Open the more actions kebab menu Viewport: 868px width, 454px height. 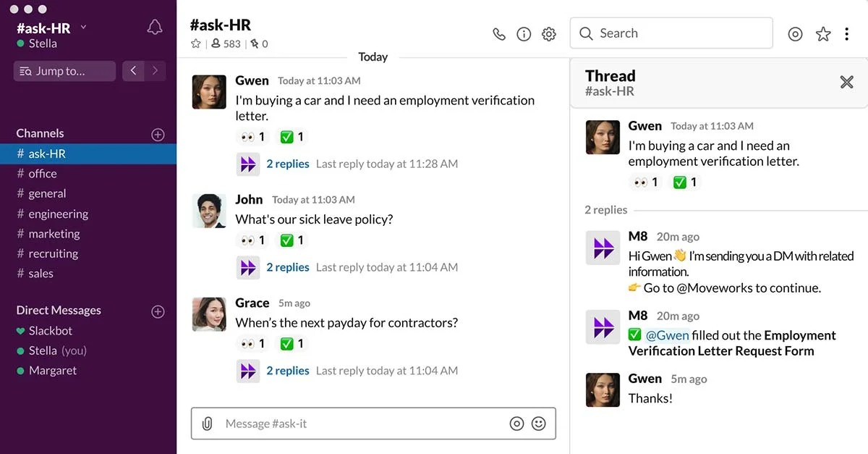point(846,33)
